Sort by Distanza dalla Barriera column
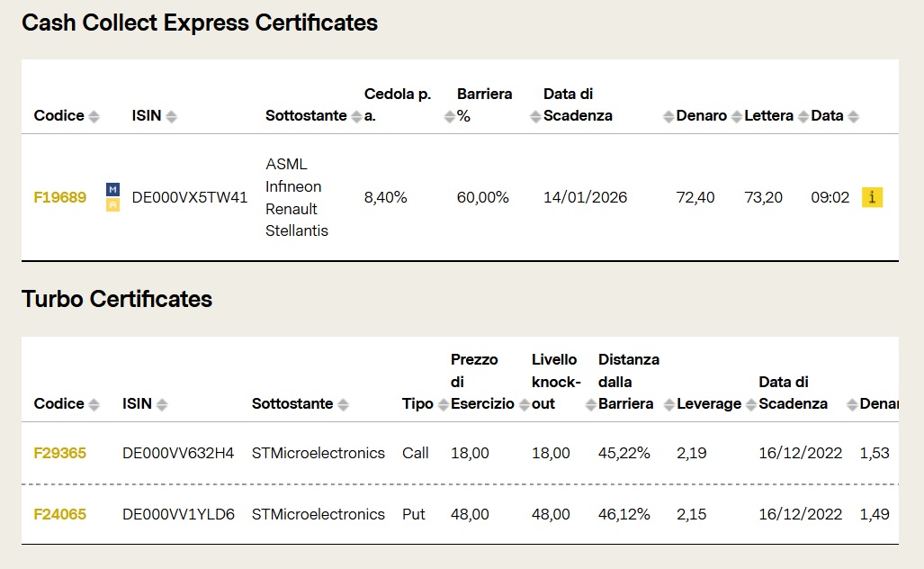Screen dimensions: 924x569 [668, 404]
